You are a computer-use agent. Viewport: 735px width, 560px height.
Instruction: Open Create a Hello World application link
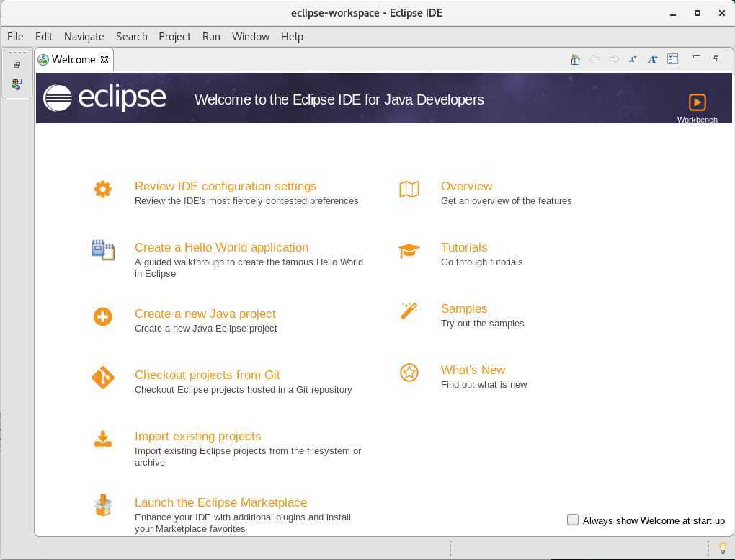tap(221, 247)
